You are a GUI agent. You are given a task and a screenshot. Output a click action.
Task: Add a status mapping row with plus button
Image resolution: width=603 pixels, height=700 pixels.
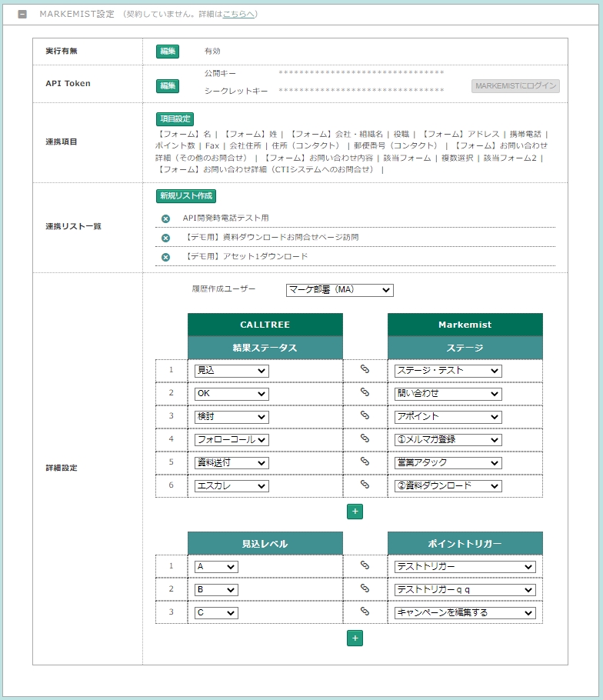[355, 512]
